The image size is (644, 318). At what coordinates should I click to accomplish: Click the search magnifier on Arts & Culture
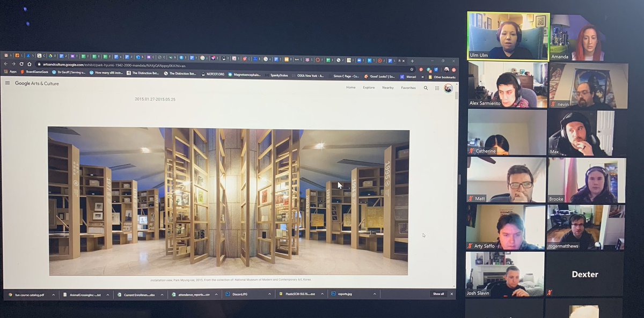[x=426, y=88]
